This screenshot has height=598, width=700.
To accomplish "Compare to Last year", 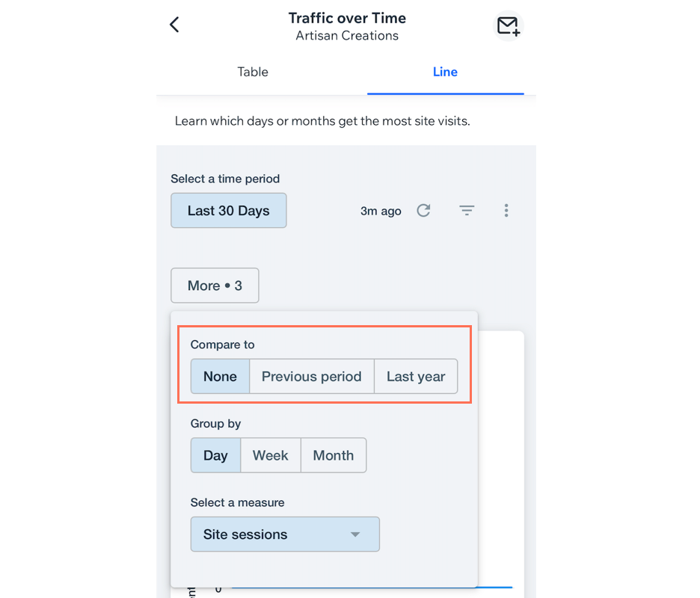I will (x=416, y=377).
